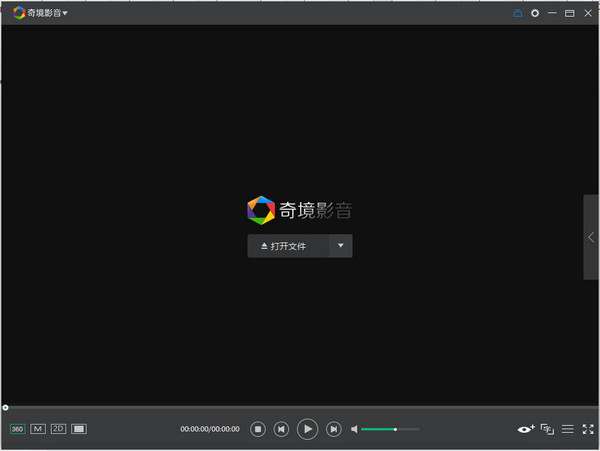Switch to 2D display mode
Image resolution: width=600 pixels, height=451 pixels.
(58, 429)
